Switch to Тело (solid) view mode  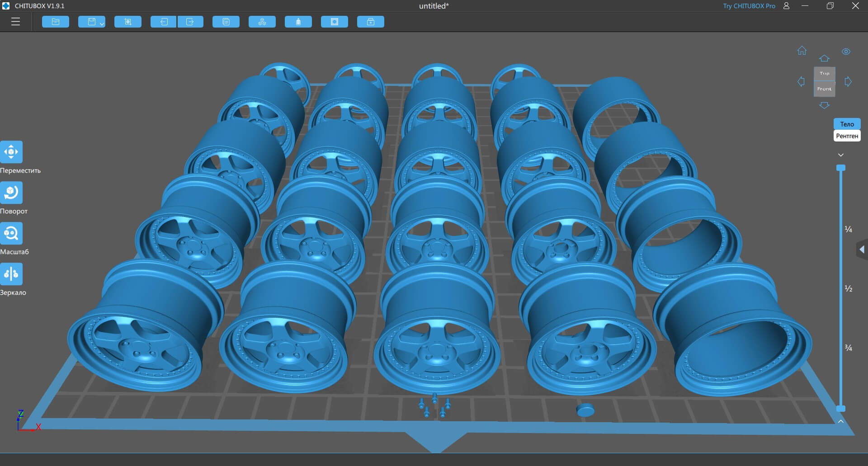tap(847, 124)
